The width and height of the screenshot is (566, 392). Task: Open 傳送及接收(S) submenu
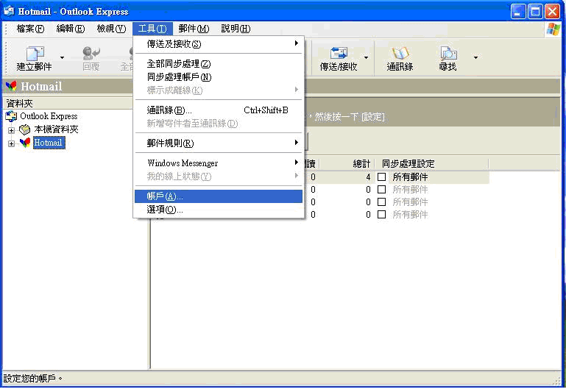coord(219,44)
